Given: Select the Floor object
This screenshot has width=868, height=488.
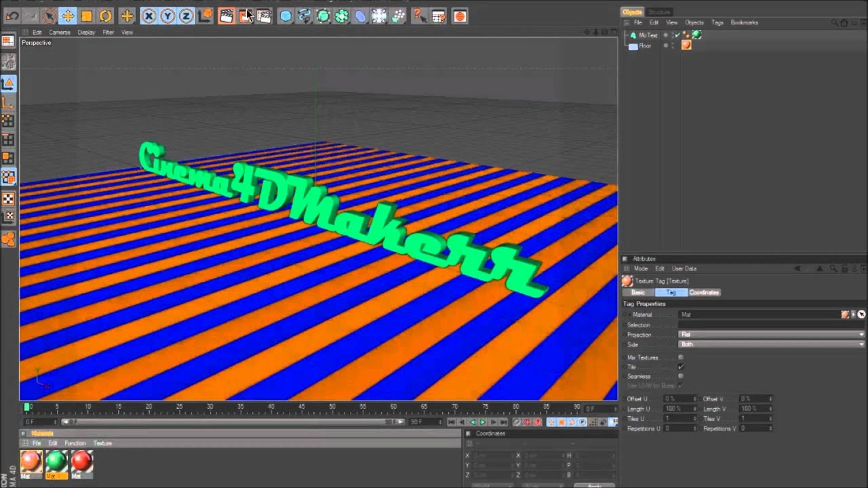Looking at the screenshot, I should click(645, 46).
